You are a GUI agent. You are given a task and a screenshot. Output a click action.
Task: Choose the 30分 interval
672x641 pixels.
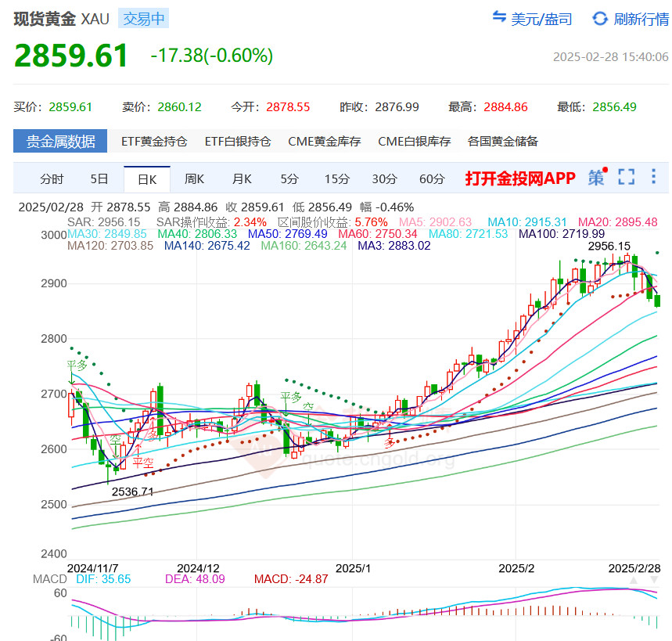384,179
